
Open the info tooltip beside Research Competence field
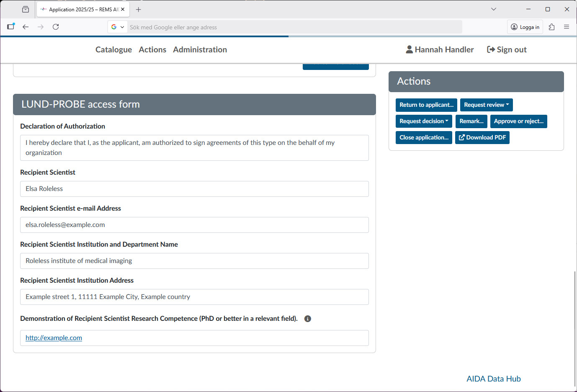click(x=308, y=319)
